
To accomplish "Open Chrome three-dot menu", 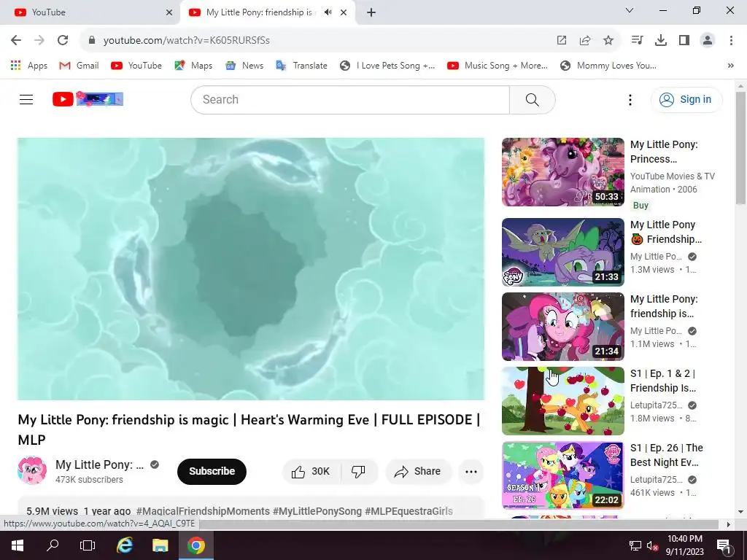I will coord(731,41).
